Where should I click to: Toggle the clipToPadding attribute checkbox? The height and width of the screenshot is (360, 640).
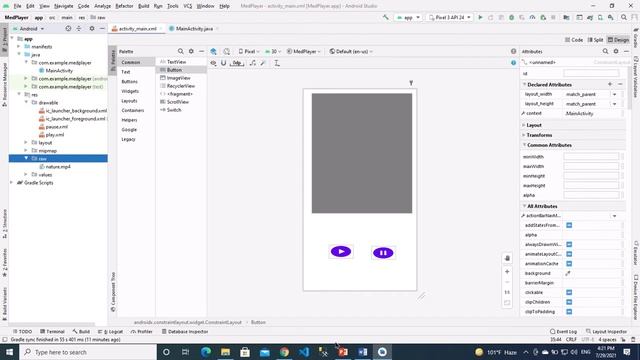[569, 311]
